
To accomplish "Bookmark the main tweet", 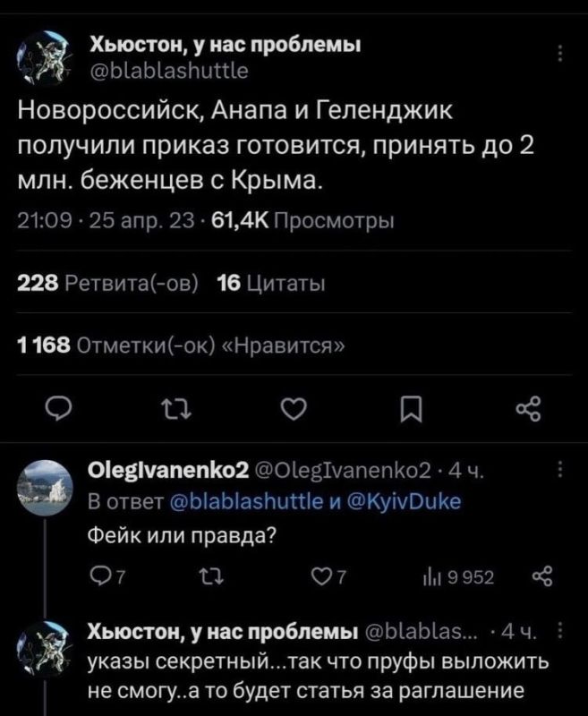I will pos(411,409).
